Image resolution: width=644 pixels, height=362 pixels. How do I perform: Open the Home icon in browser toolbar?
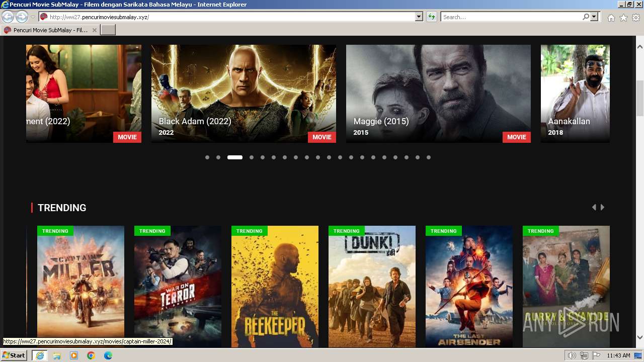(611, 18)
